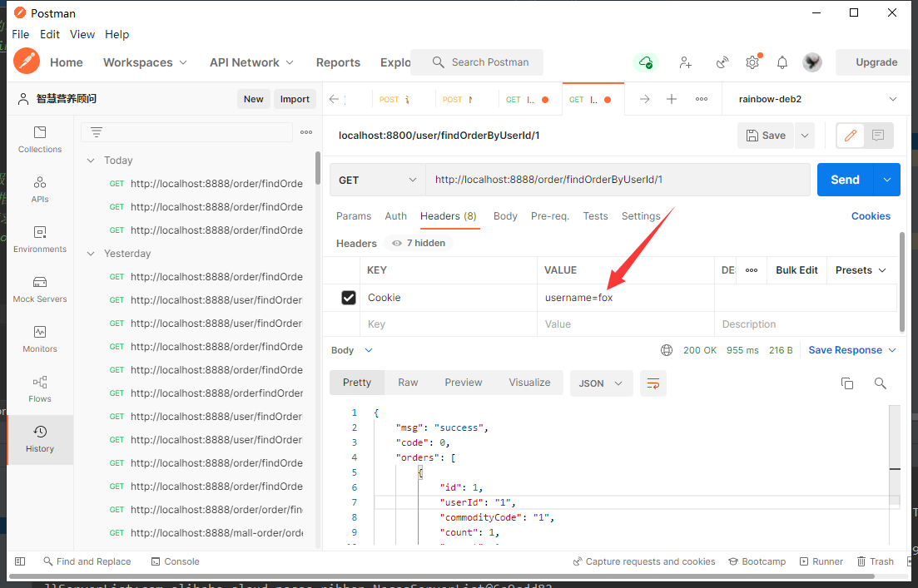The image size is (918, 588).
Task: Open the Save options dropdown arrow
Action: (805, 136)
